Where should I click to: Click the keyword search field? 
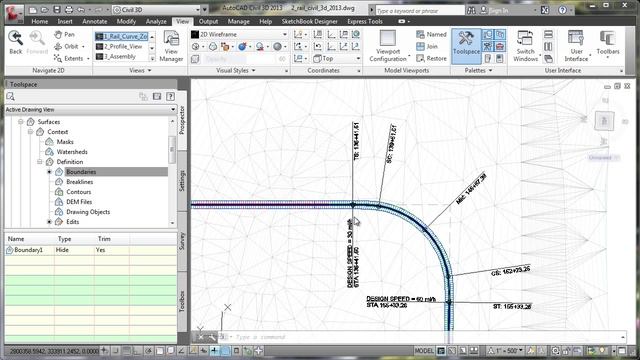419,10
